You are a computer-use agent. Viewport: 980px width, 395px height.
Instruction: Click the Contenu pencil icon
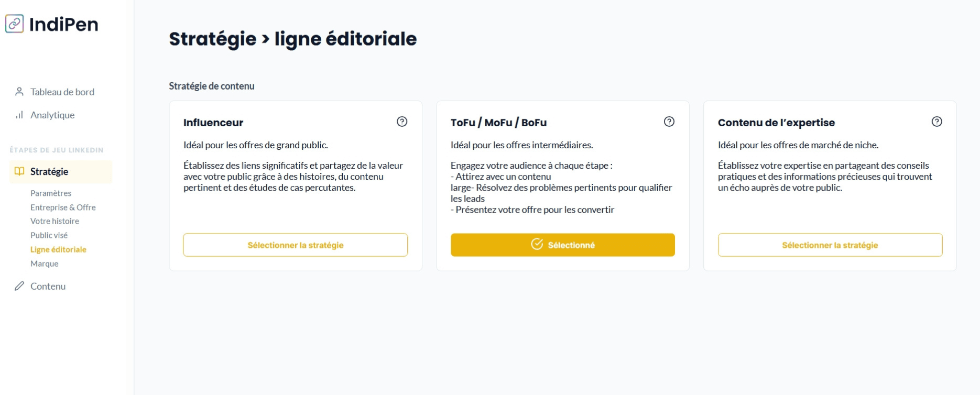[x=19, y=286]
